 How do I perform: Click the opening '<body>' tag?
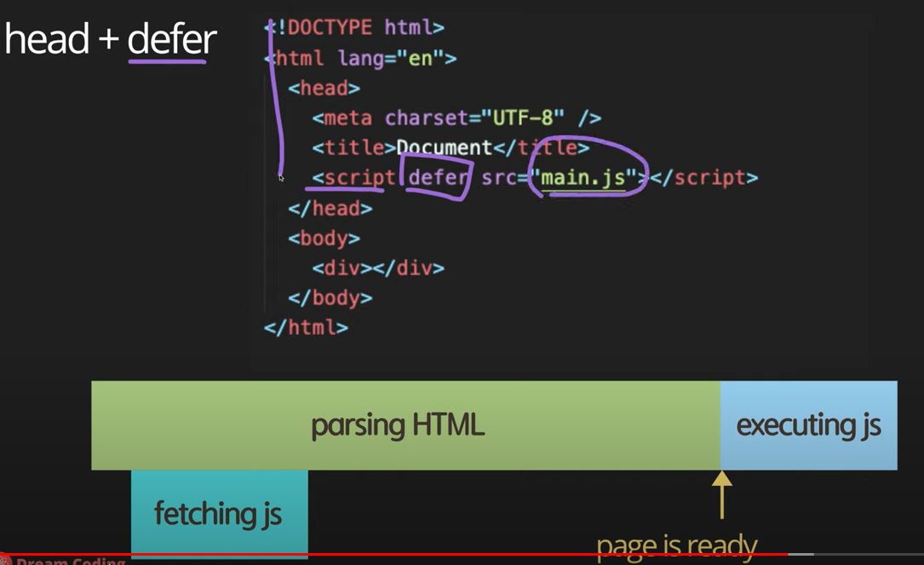[x=324, y=238]
